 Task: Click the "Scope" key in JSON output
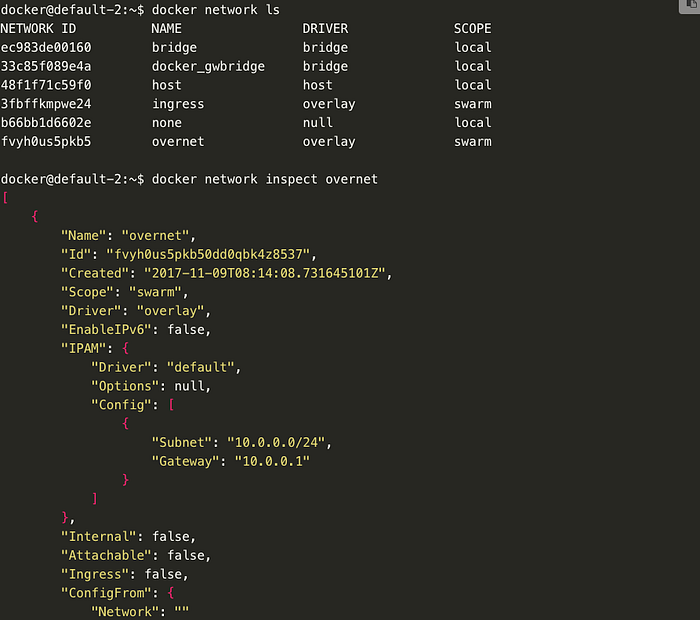[x=87, y=292]
